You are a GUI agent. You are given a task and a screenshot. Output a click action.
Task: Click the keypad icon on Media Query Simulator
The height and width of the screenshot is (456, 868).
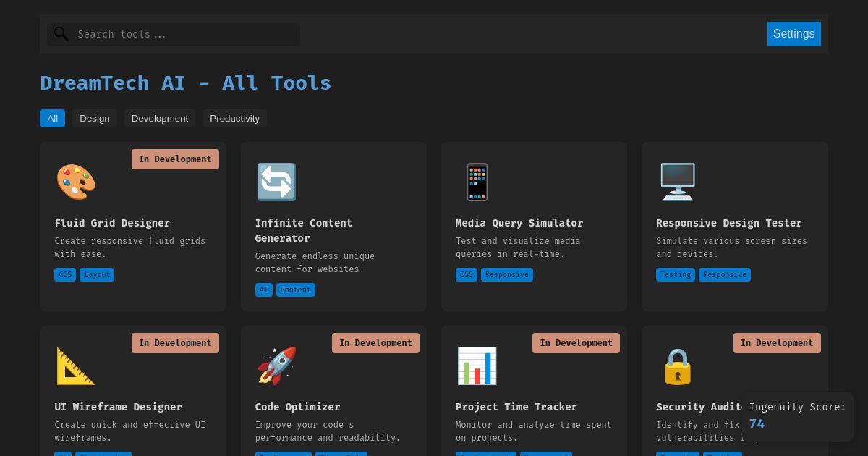coord(477,182)
